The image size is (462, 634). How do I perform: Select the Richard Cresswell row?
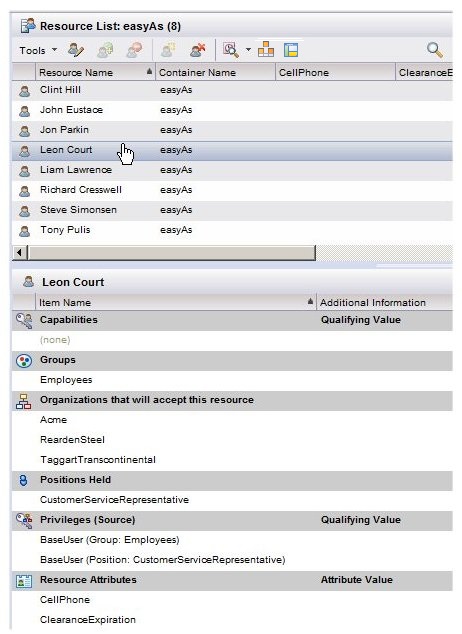click(x=232, y=190)
